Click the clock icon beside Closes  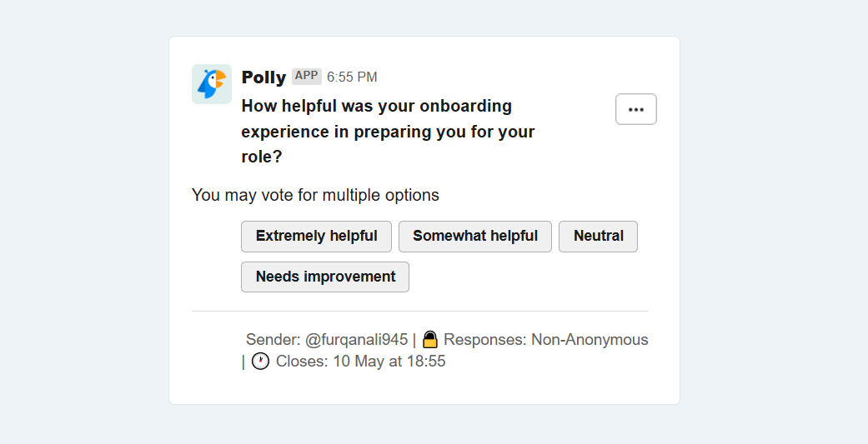(261, 361)
